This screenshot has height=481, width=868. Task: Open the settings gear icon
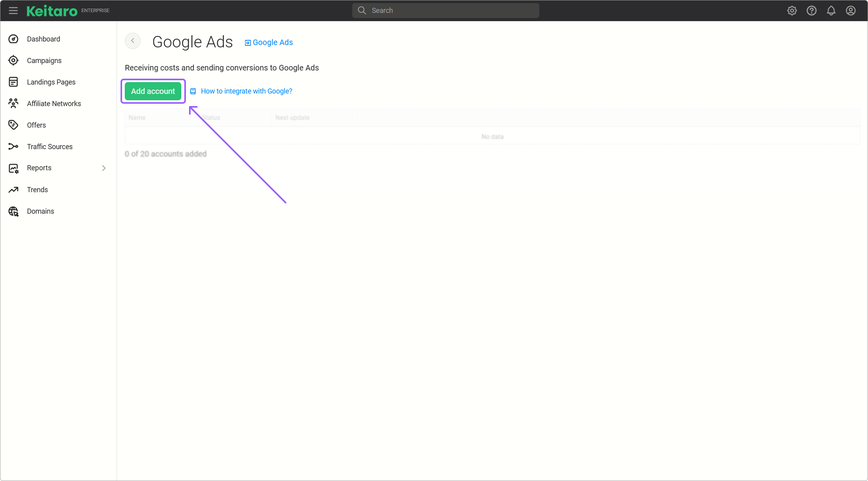coord(792,11)
